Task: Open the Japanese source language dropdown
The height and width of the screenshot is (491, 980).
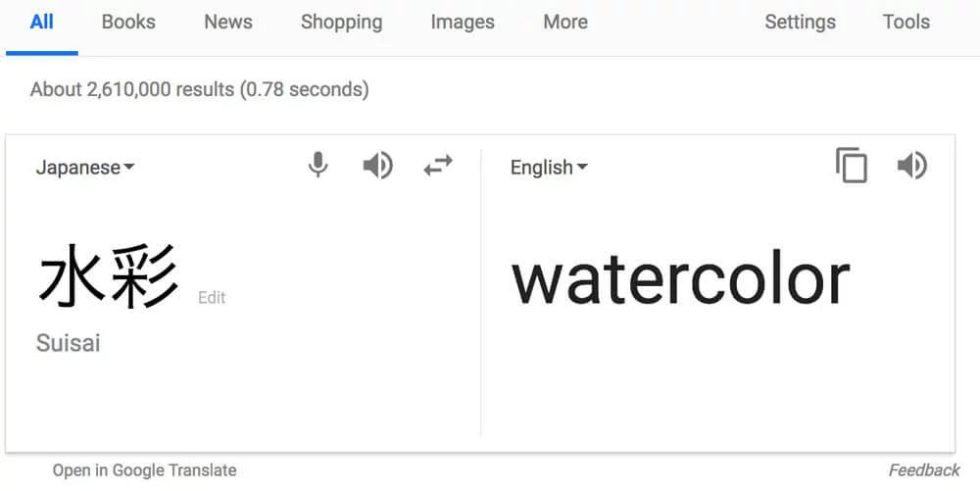Action: pyautogui.click(x=85, y=168)
